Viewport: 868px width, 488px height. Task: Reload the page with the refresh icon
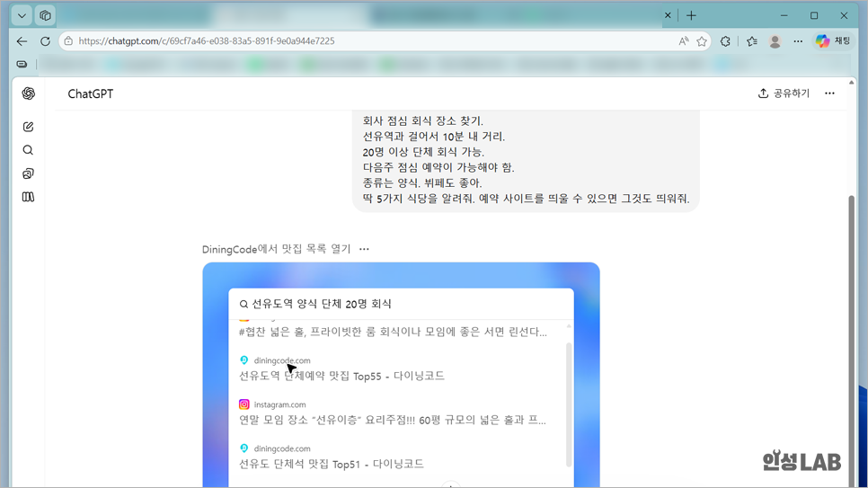pos(46,41)
